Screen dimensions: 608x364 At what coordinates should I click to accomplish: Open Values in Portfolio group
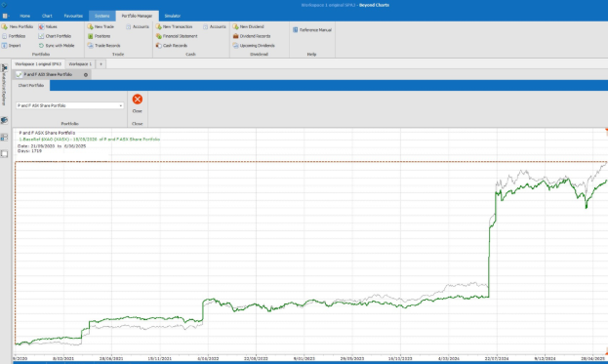click(48, 26)
